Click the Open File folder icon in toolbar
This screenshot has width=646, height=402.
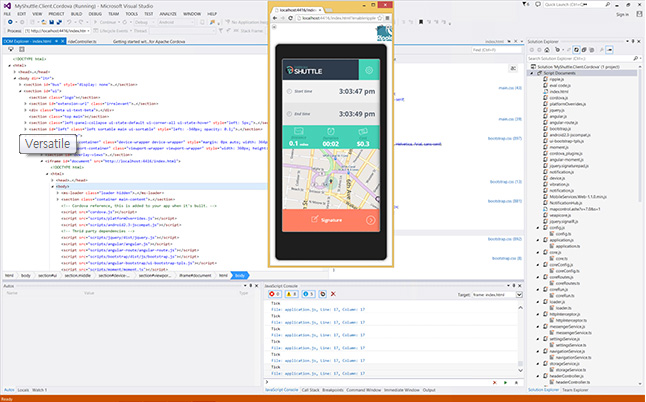point(44,22)
